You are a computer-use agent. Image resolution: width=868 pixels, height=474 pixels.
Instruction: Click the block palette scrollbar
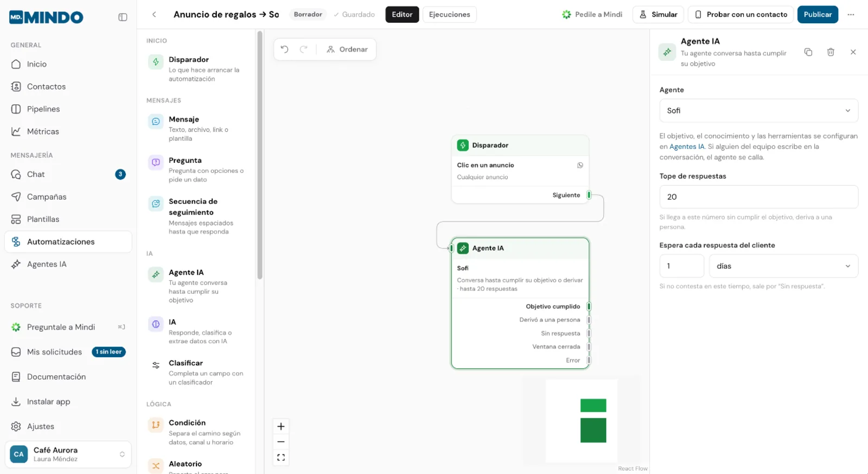pos(260,155)
